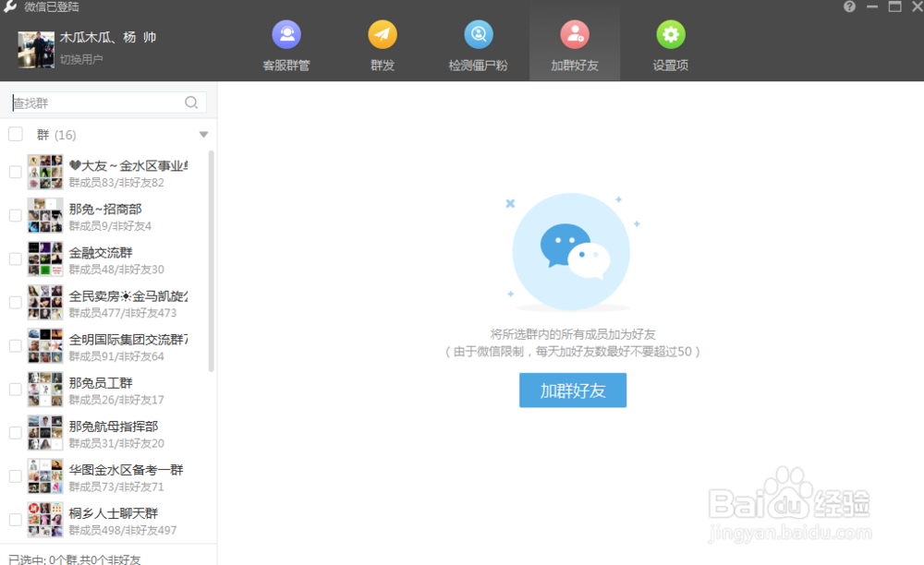Open the 设置项 gear icon
Screen dimensions: 924x565
[671, 35]
